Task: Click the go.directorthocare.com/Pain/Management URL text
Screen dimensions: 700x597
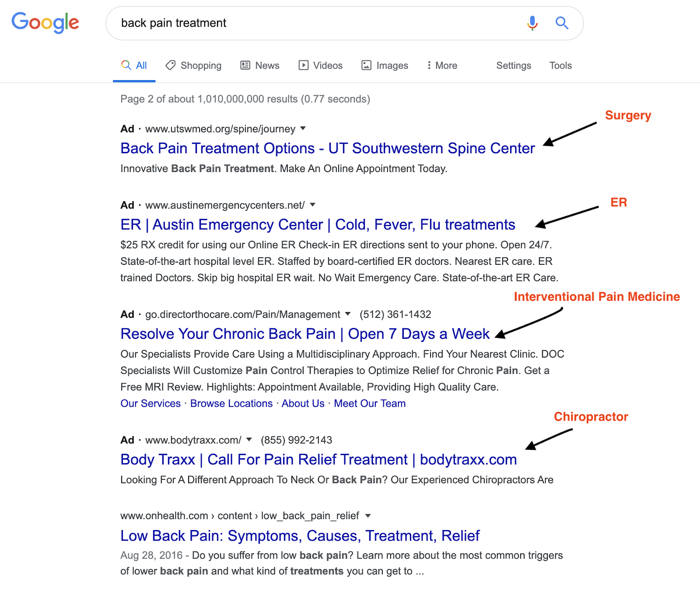Action: (x=243, y=314)
